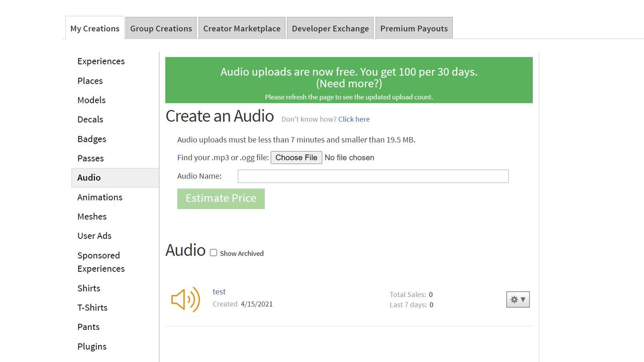Focus the Audio Name input field

373,176
